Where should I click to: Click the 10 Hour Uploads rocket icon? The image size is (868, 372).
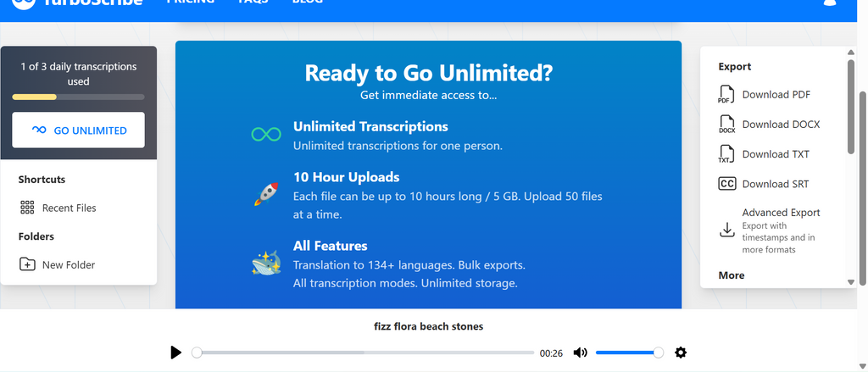266,194
